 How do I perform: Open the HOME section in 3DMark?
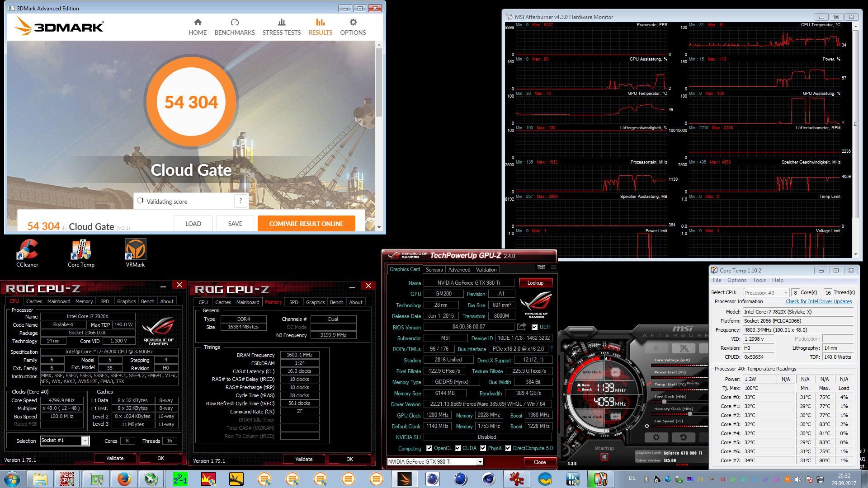pyautogui.click(x=198, y=27)
